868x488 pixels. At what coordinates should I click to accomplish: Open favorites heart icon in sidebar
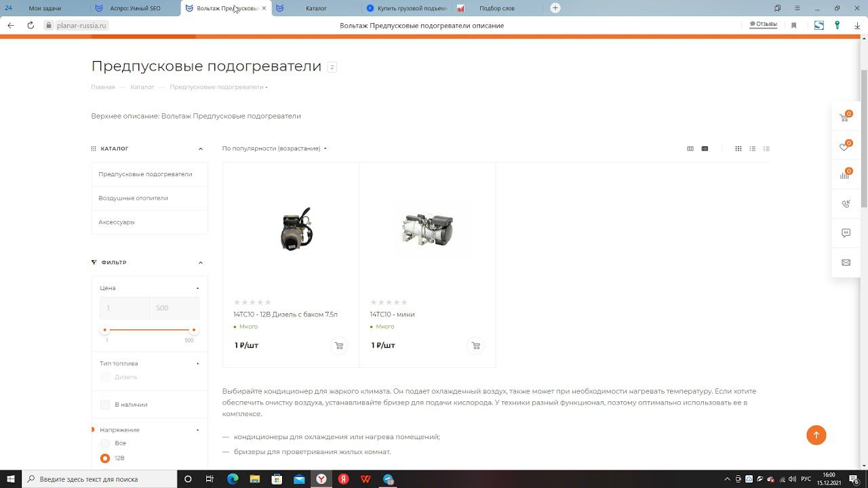click(x=845, y=146)
